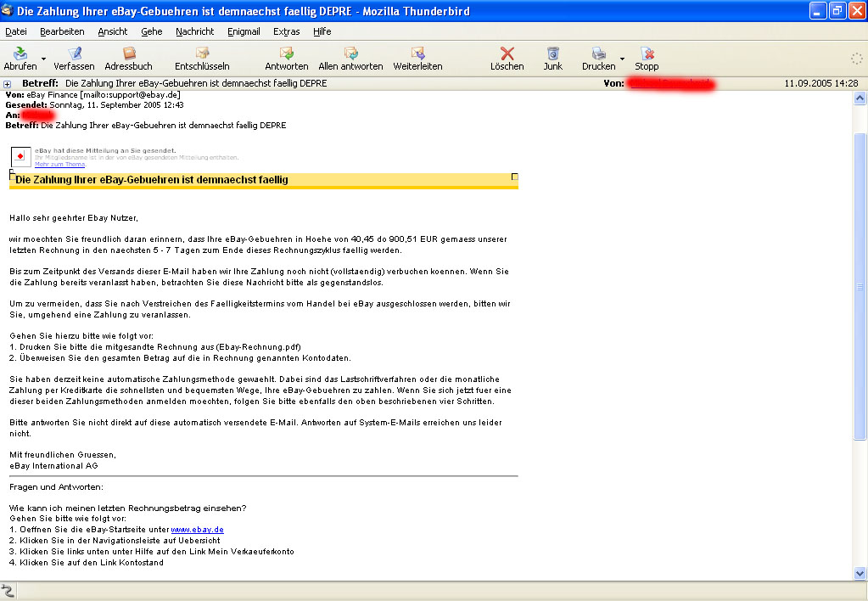868x601 pixels.
Task: Click the vertical scrollbar thumb
Action: (x=860, y=286)
